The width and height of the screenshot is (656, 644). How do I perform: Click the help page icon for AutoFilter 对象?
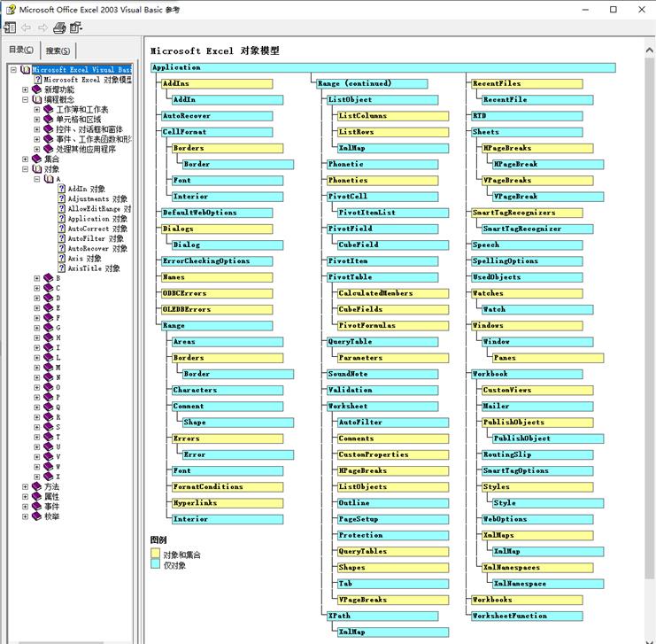pos(61,238)
